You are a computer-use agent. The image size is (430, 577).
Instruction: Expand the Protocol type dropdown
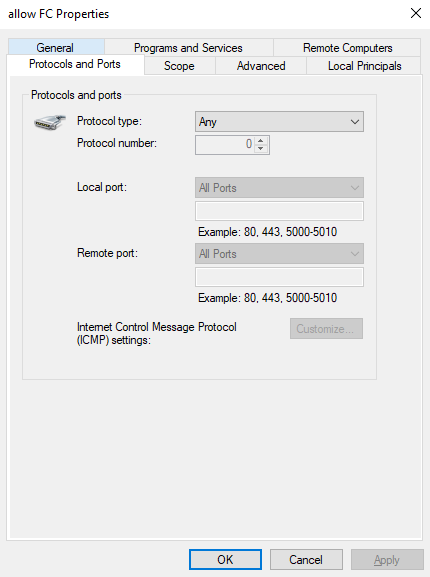pyautogui.click(x=279, y=121)
